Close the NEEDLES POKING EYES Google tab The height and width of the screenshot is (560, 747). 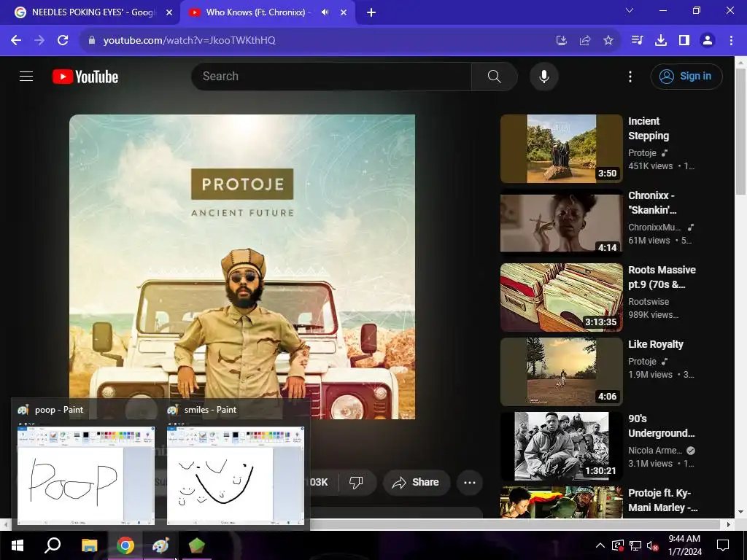coord(169,12)
